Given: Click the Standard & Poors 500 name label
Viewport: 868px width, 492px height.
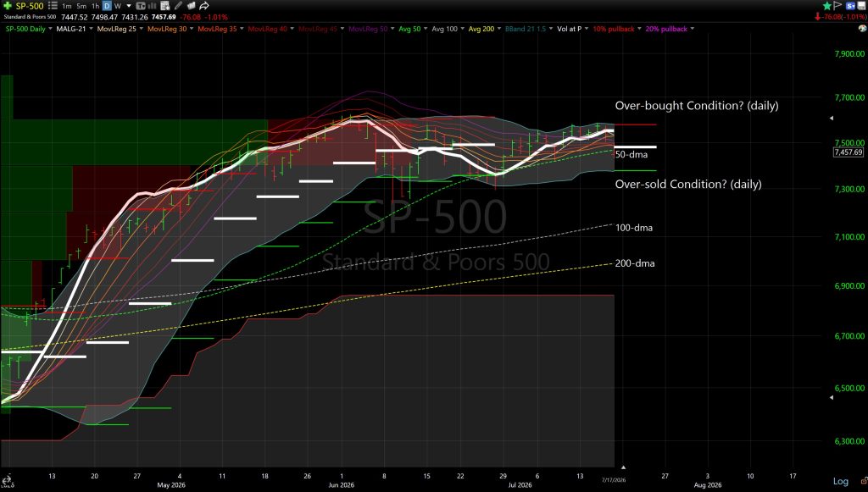Looking at the screenshot, I should coord(30,17).
